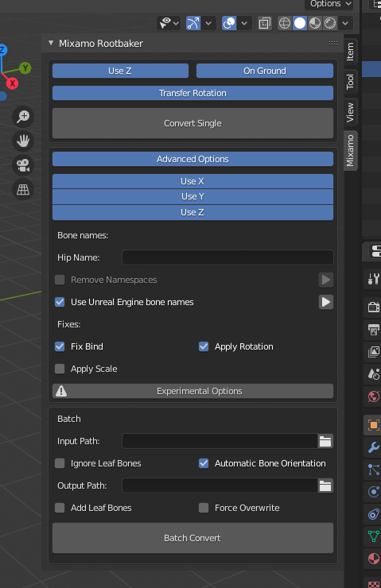The width and height of the screenshot is (381, 588).
Task: Open World properties globe icon
Action: 374,397
